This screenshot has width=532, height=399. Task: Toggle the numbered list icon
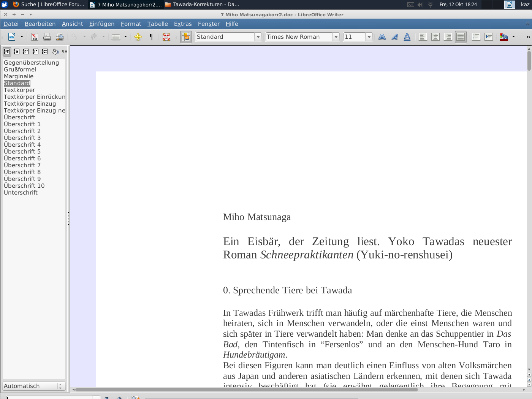click(476, 37)
